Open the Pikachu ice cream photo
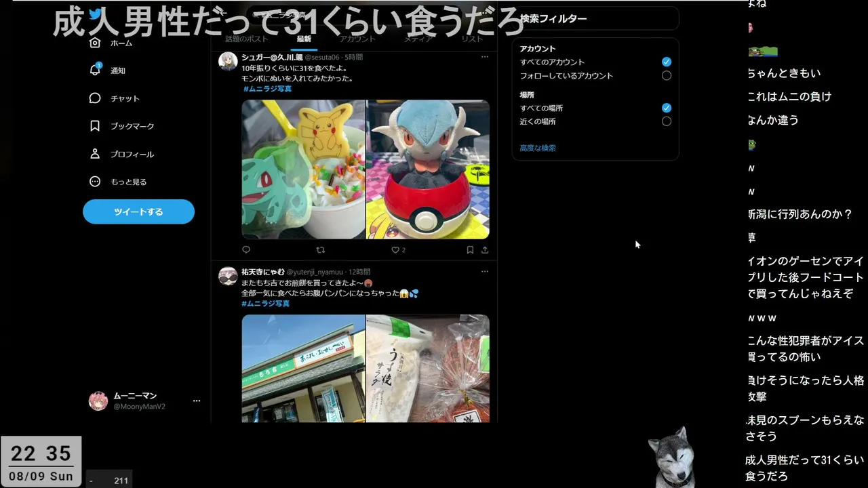Viewport: 868px width, 488px height. [303, 169]
